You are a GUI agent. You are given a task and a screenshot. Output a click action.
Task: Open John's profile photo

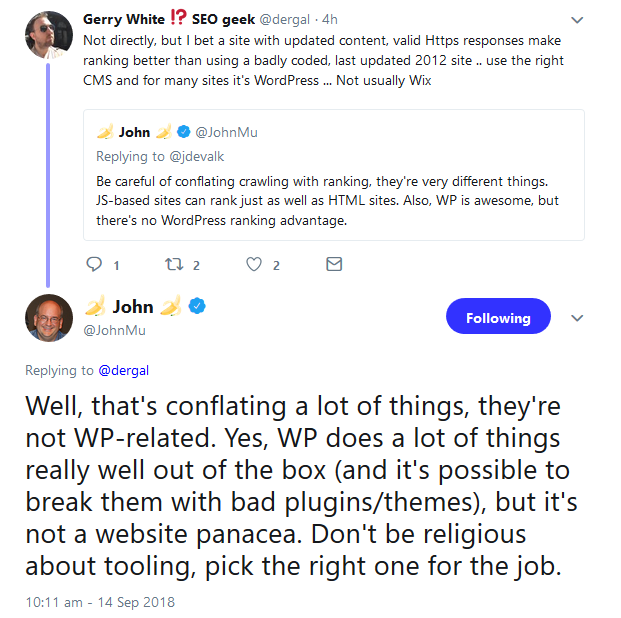click(x=48, y=318)
